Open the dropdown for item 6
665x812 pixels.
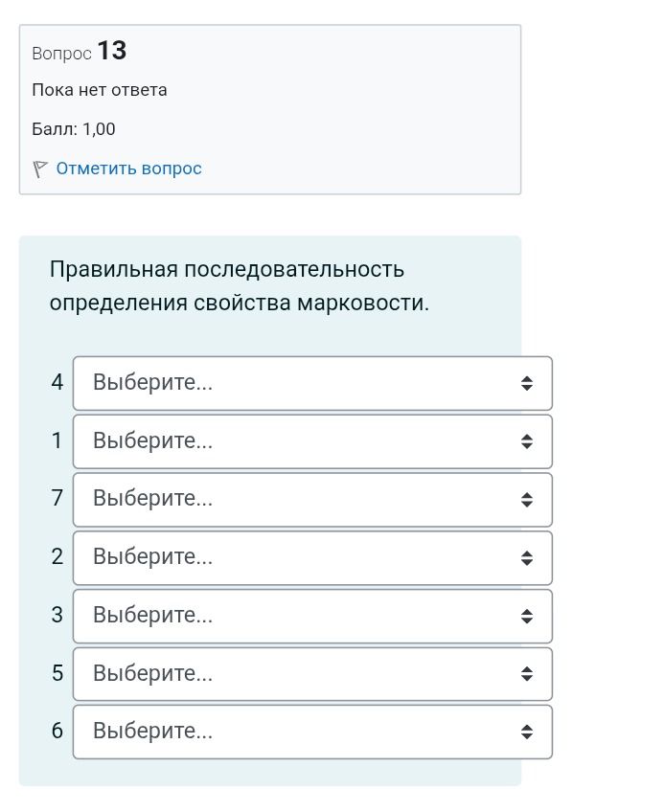pos(312,732)
